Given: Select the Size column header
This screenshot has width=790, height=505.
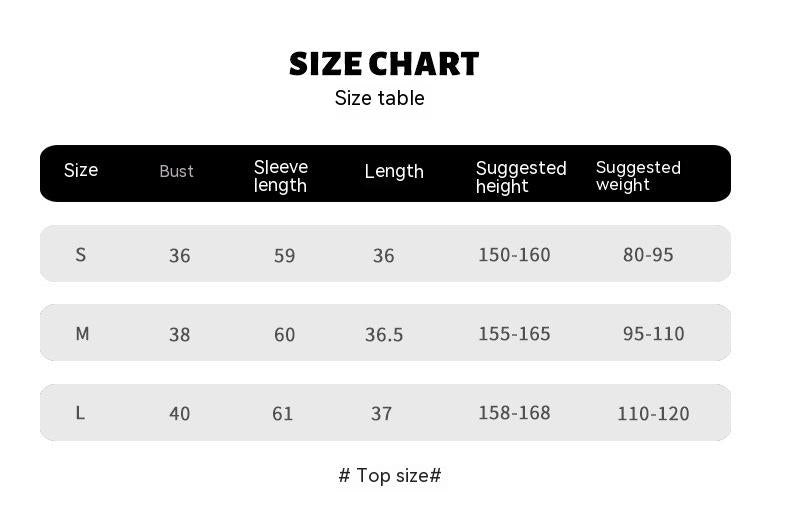Looking at the screenshot, I should point(81,170).
